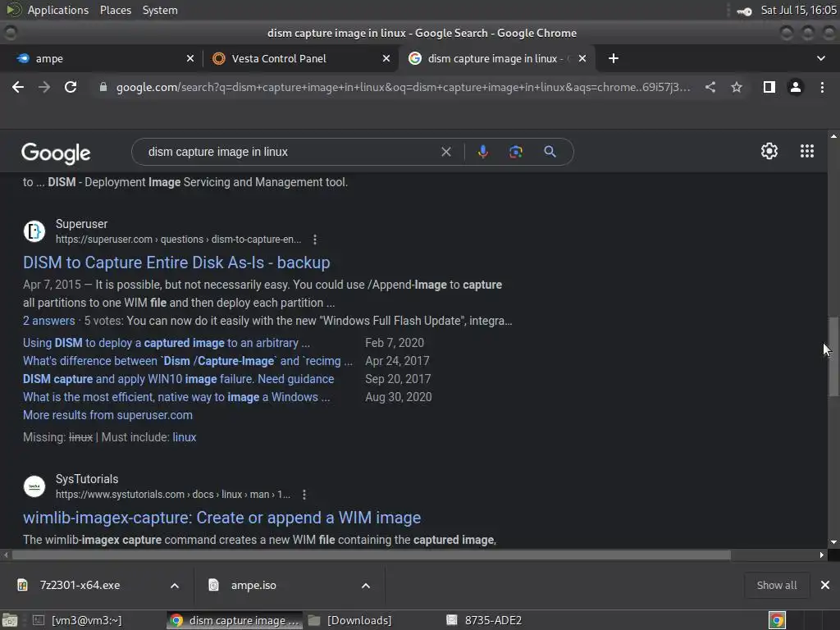This screenshot has height=630, width=840.
Task: Open a new browser tab
Action: (x=614, y=58)
